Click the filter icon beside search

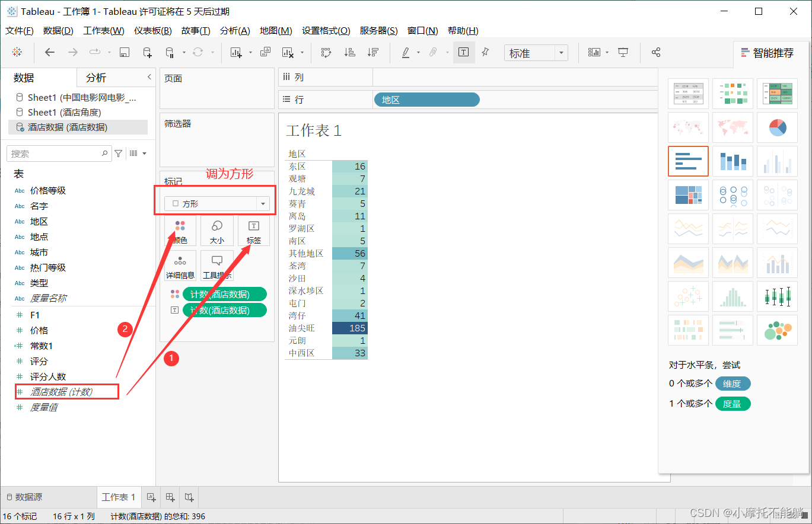tap(119, 154)
